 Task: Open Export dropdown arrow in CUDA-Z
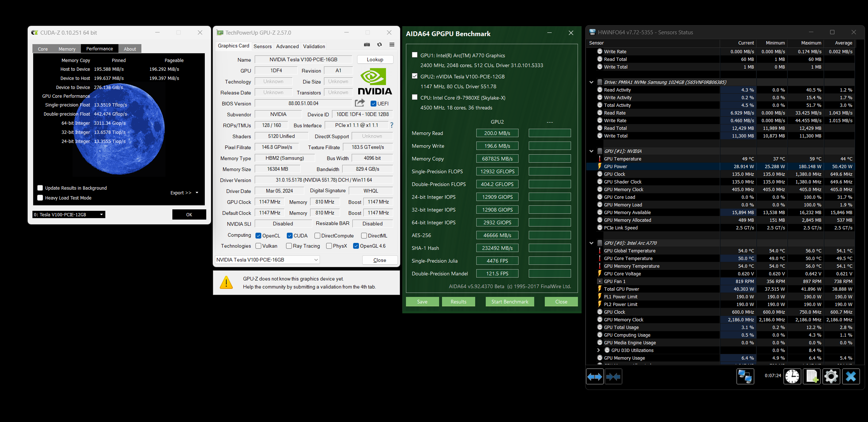pyautogui.click(x=197, y=193)
